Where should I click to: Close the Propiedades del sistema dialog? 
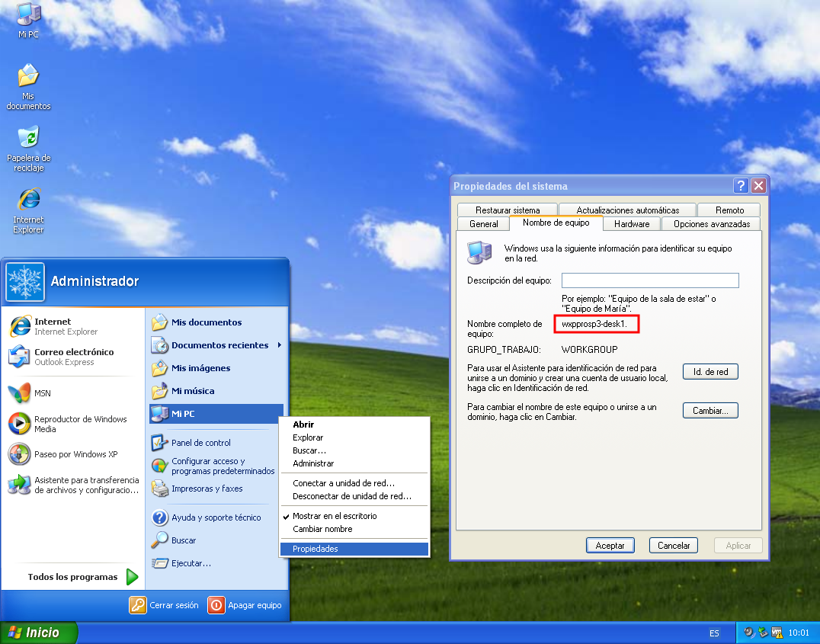pos(758,186)
